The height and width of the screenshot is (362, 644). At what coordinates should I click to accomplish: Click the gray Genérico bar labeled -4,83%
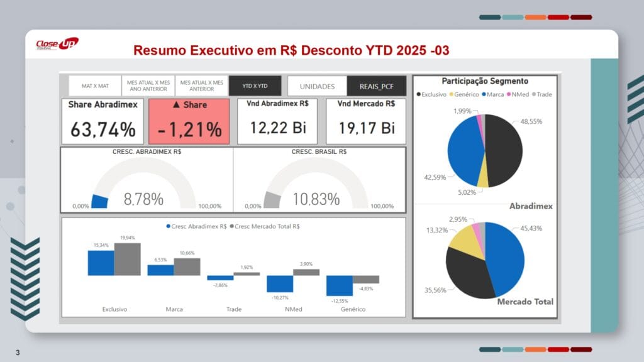tap(366, 280)
